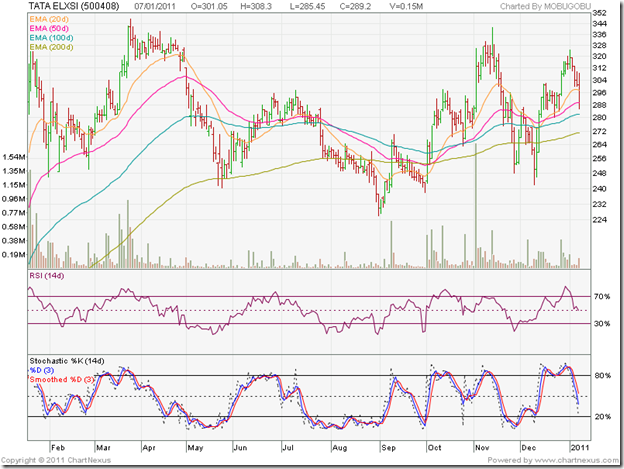The height and width of the screenshot is (469, 624).
Task: Click the RSI (14d) panel label
Action: point(47,276)
